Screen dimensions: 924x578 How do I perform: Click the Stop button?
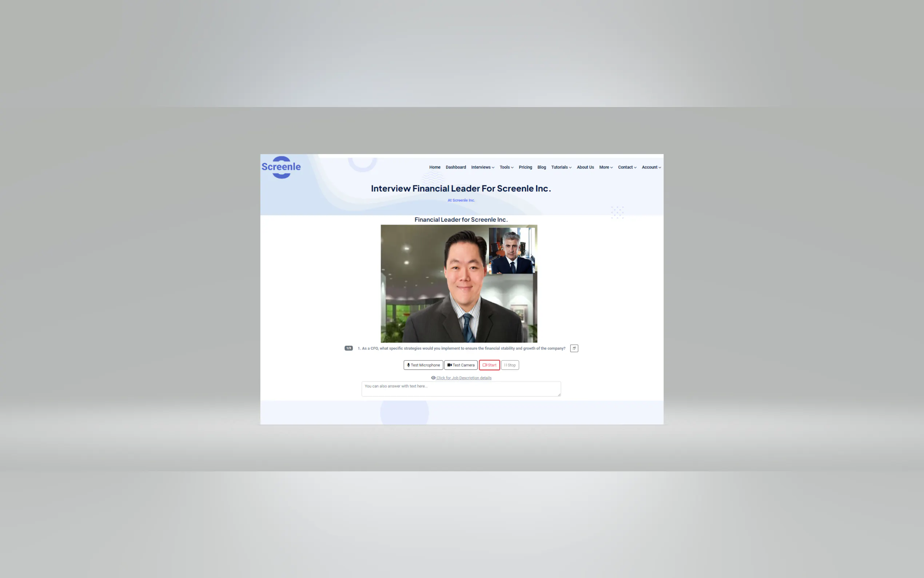coord(510,365)
